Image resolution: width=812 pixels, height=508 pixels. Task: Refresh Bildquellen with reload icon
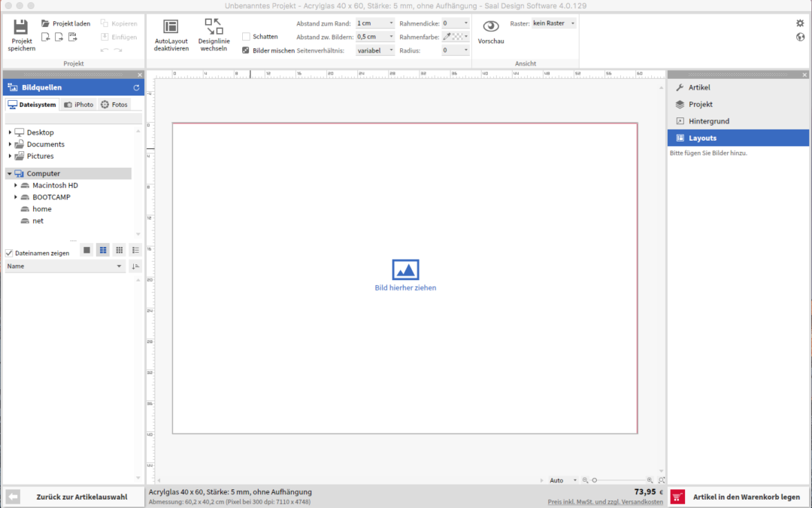click(136, 87)
